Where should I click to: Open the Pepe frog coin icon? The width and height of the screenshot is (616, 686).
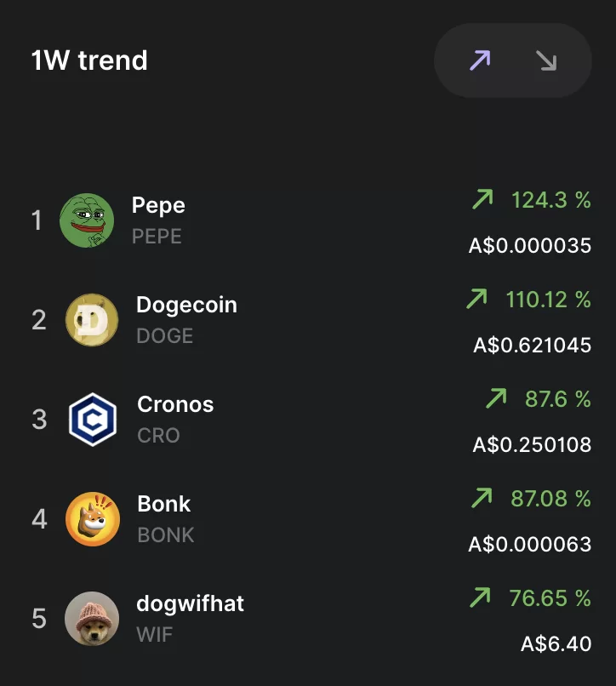tap(87, 220)
